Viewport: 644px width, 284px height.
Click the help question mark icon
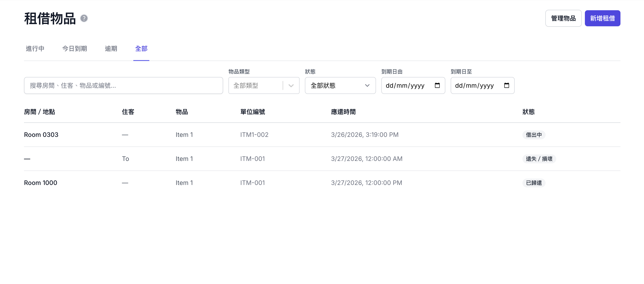pos(84,18)
